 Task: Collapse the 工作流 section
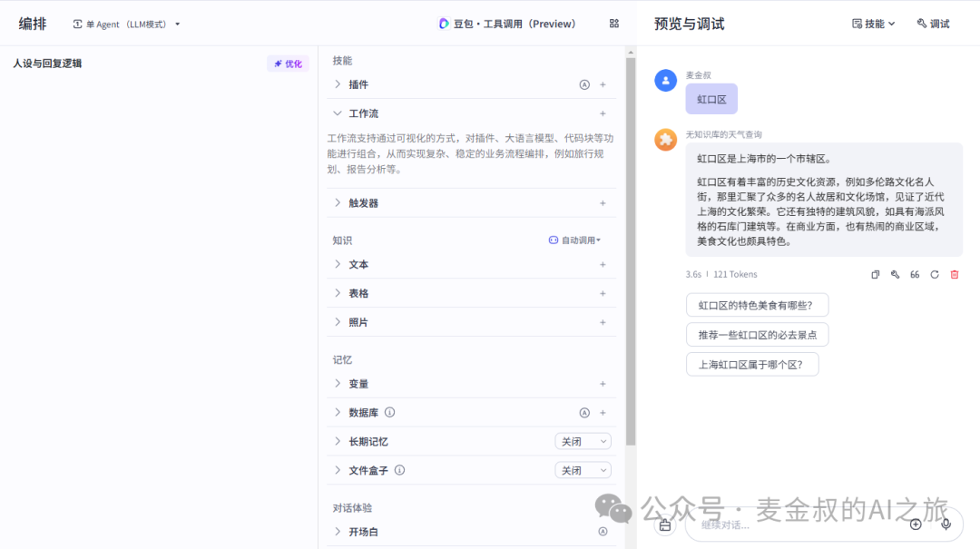point(338,113)
